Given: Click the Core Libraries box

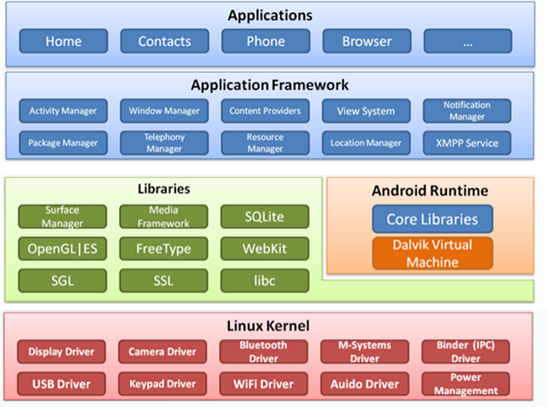Looking at the screenshot, I should coord(433,219).
